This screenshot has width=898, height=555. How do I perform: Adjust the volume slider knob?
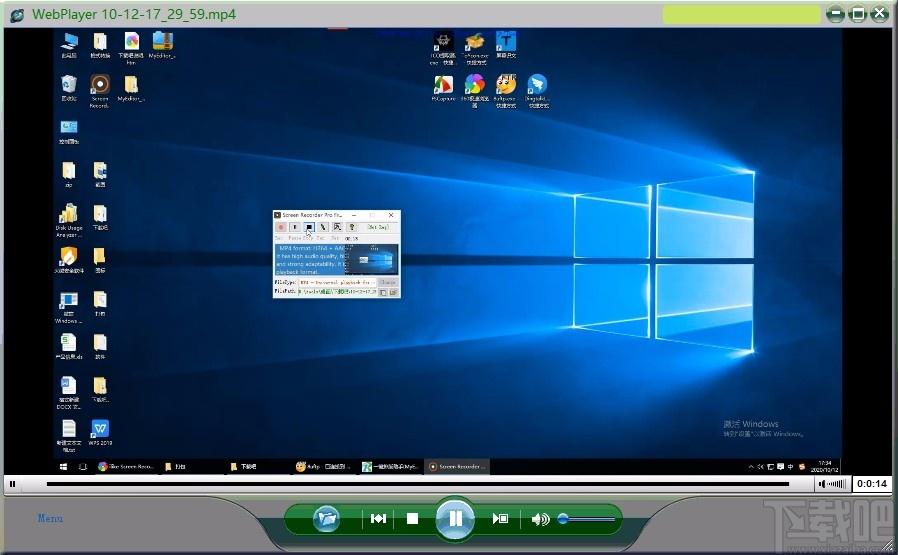(563, 519)
